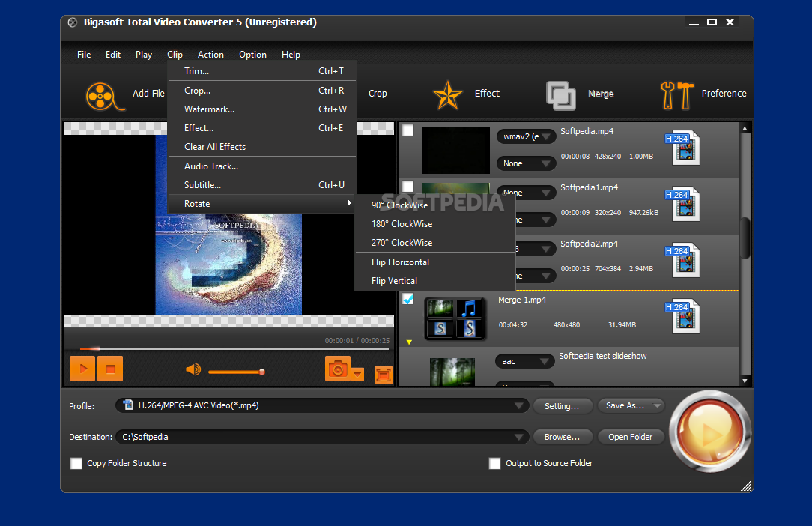Screen dimensions: 812x526
Task: Choose Trim... from Clip menu
Action: pos(262,71)
